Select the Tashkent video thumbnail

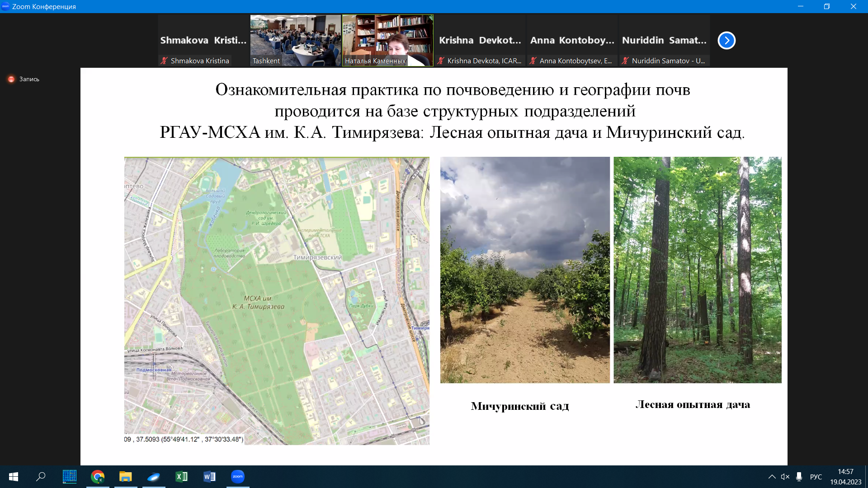pos(296,40)
